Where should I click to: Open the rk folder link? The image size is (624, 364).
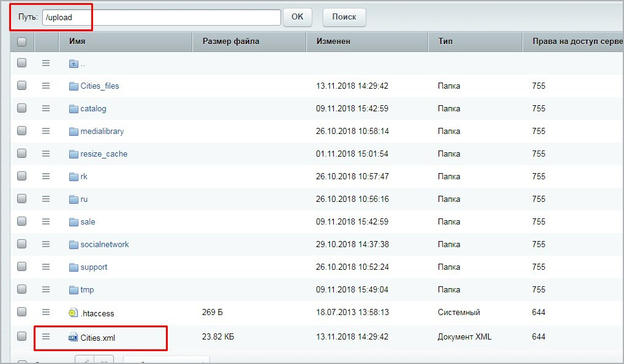click(x=84, y=177)
